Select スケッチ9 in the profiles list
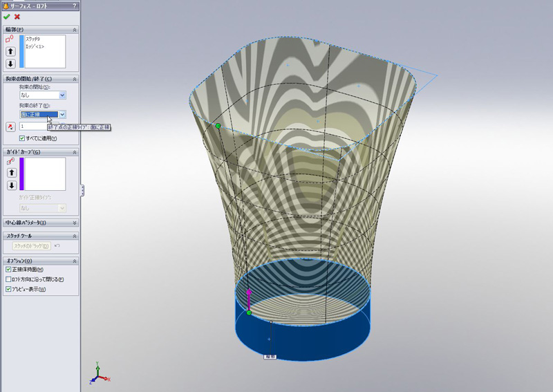553x392 pixels. click(33, 39)
